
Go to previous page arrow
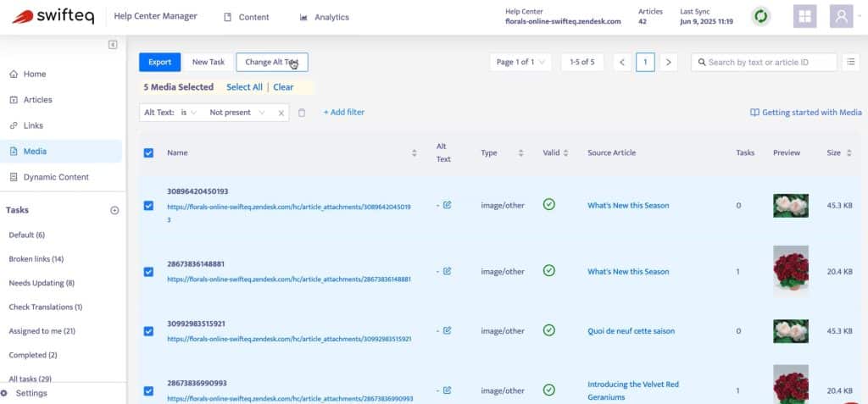coord(621,62)
